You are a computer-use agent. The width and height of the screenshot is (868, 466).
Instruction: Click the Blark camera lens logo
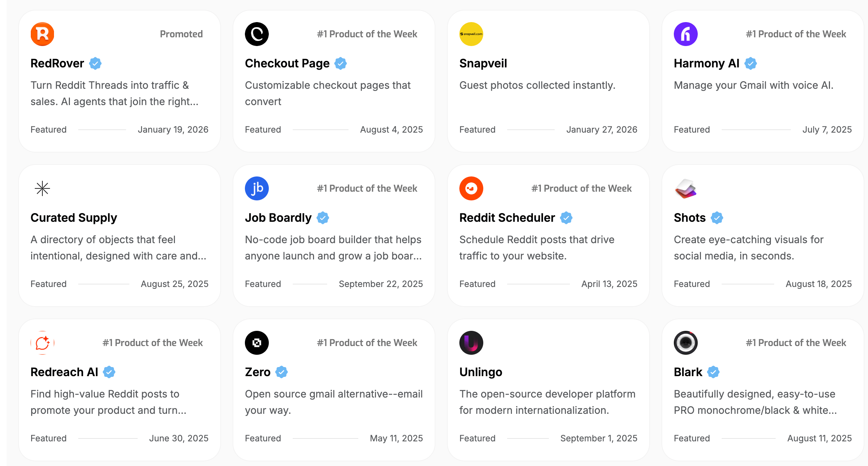coord(686,343)
